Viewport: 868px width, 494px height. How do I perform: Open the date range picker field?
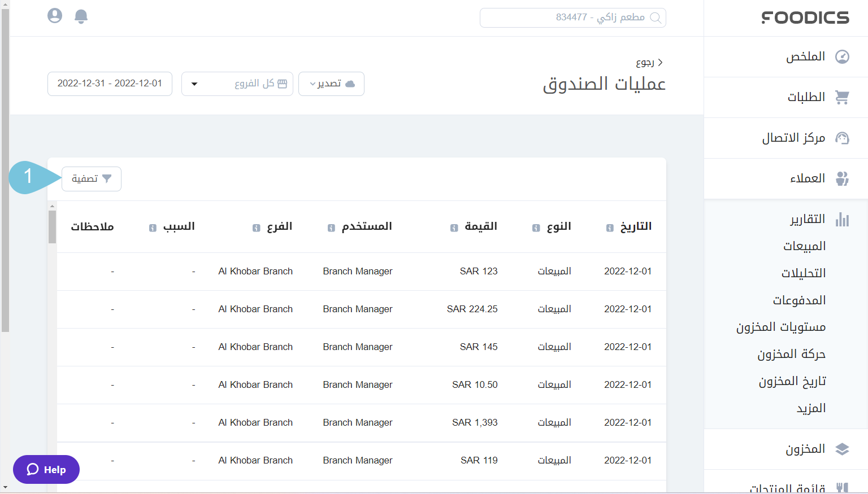pos(110,84)
